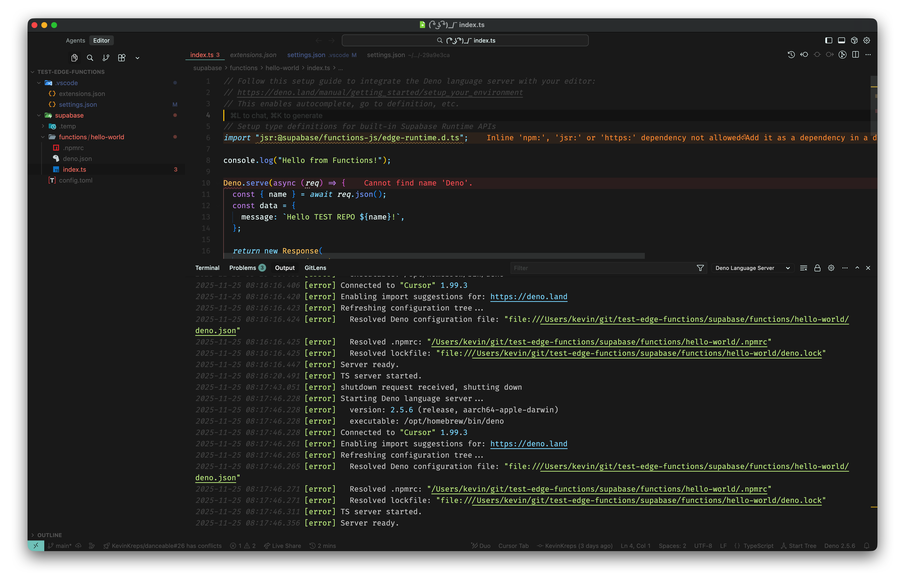Open the Deno Language Server dropdown
The height and width of the screenshot is (588, 905).
(x=752, y=268)
